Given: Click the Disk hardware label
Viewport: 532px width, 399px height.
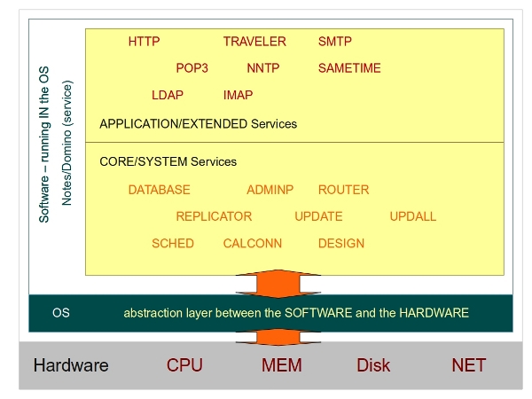Looking at the screenshot, I should click(373, 365).
